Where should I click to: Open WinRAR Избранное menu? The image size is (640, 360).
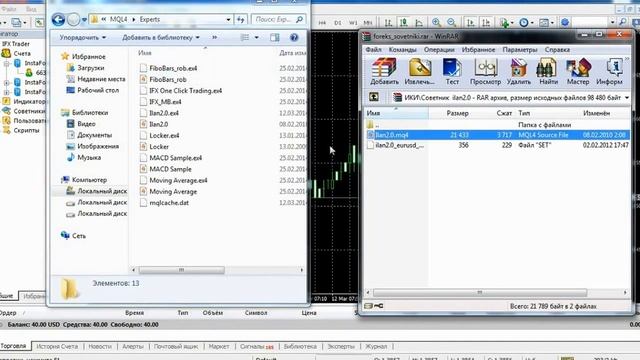478,50
